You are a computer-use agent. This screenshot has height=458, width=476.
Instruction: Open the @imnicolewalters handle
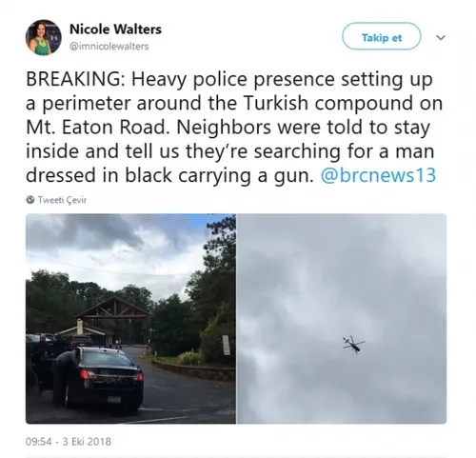click(x=109, y=47)
